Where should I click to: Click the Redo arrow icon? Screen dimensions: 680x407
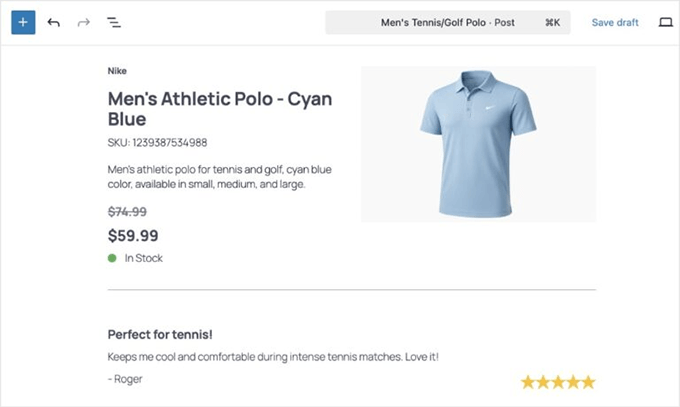83,22
